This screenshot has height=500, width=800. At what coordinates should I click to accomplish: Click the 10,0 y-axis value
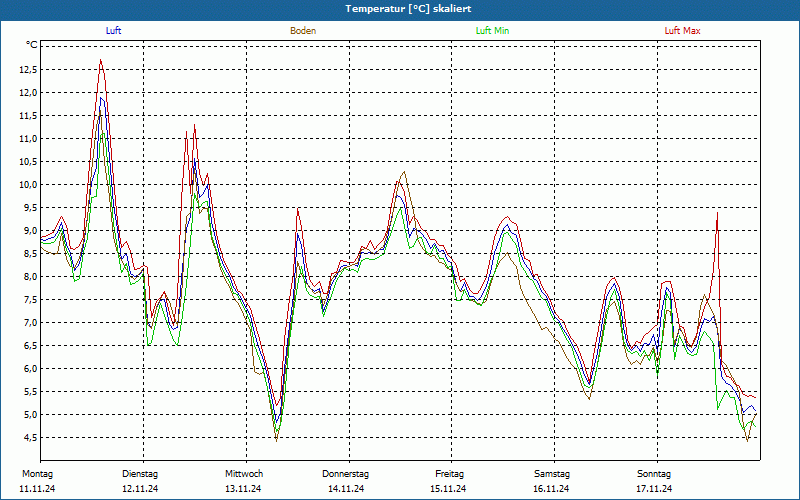click(x=28, y=185)
